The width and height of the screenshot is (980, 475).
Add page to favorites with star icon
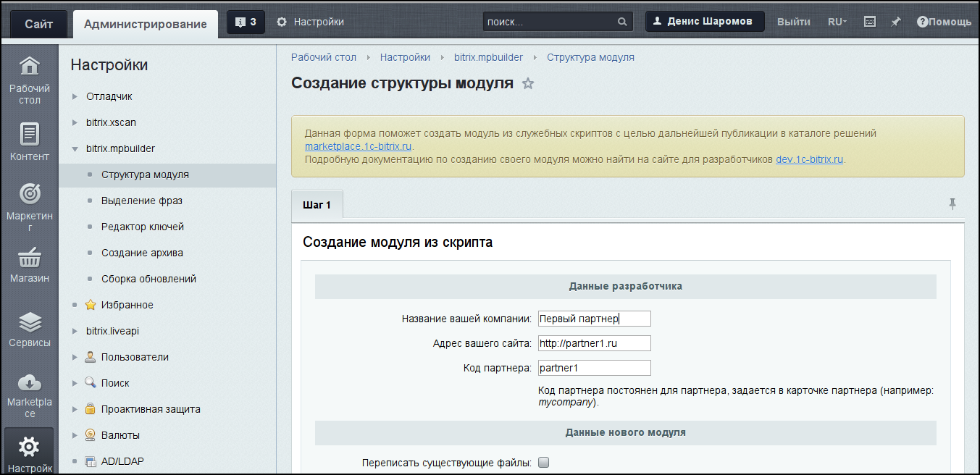point(528,83)
